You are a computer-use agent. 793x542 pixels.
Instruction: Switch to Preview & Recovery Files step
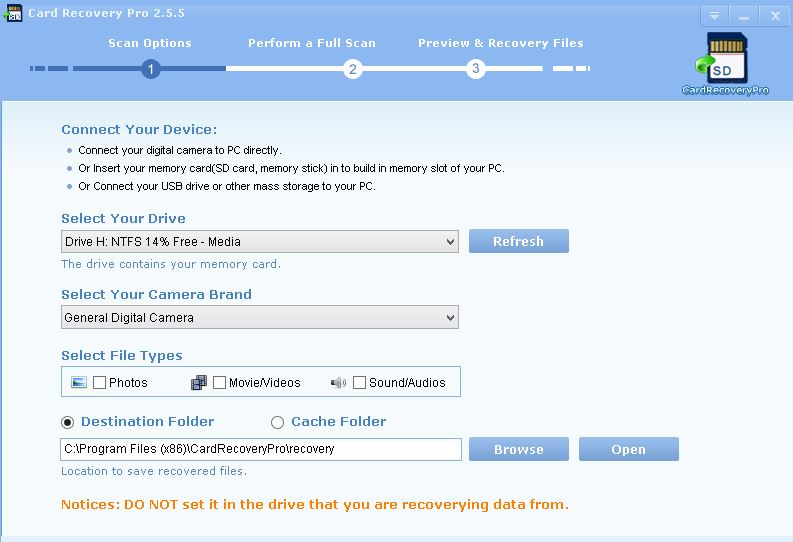[x=501, y=43]
